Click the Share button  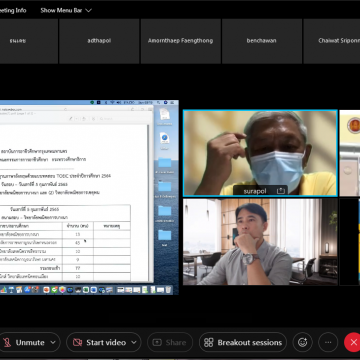point(170,342)
